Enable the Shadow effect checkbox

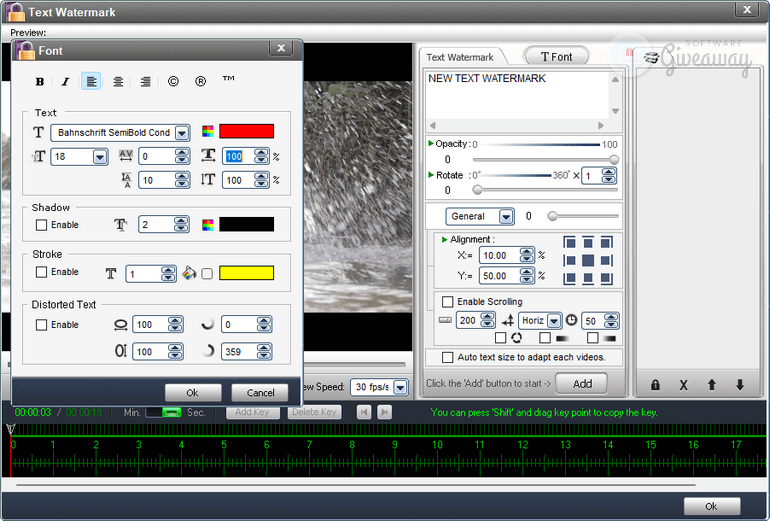point(42,225)
